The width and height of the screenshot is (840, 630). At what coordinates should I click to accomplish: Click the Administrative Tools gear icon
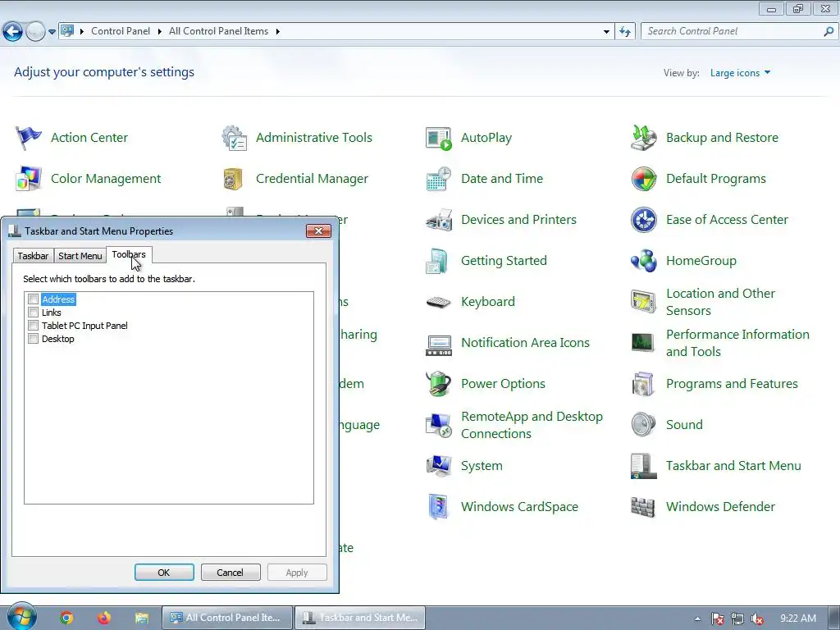(x=234, y=138)
